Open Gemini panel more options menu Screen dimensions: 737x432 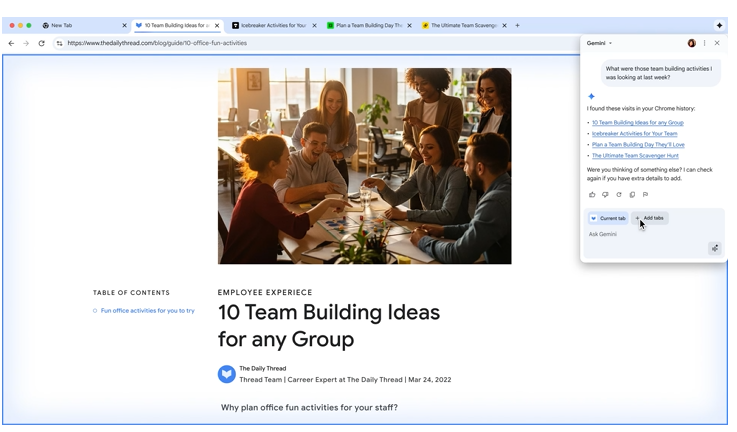point(704,43)
